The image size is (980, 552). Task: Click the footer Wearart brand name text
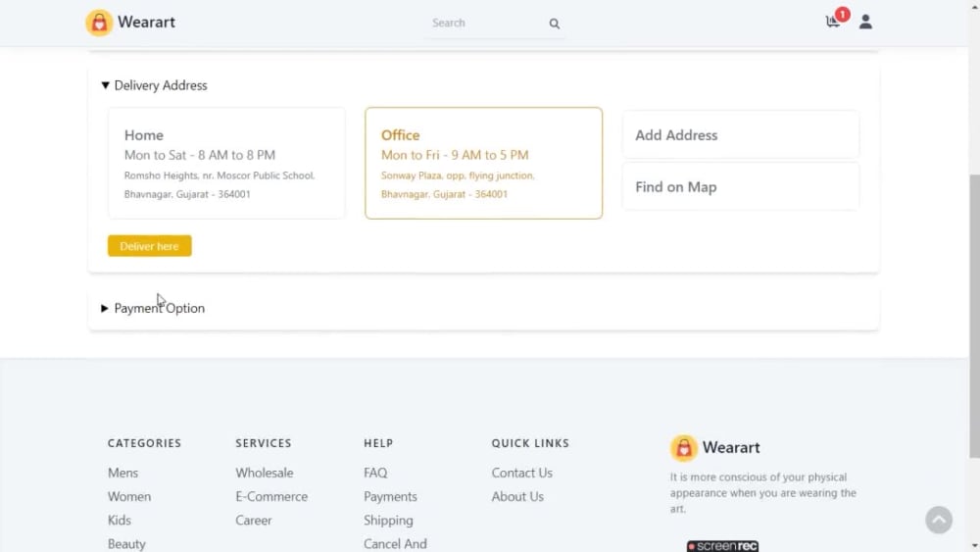click(x=731, y=448)
